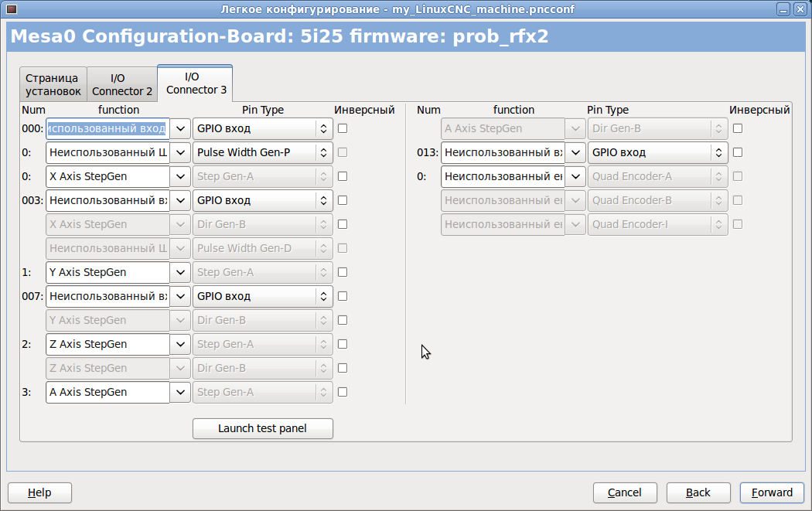Go Back to previous page
The height and width of the screenshot is (511, 812).
pos(698,492)
